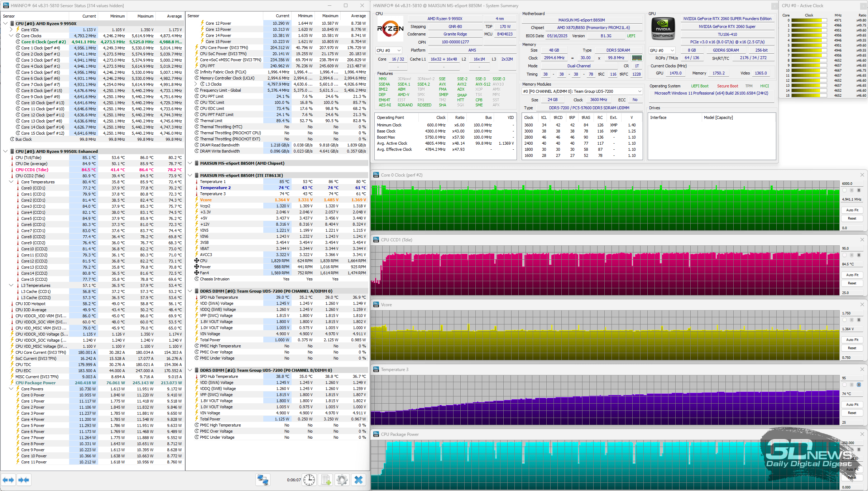
Task: Click the HWiNFO Sensor Status title bar icon
Action: click(x=6, y=5)
